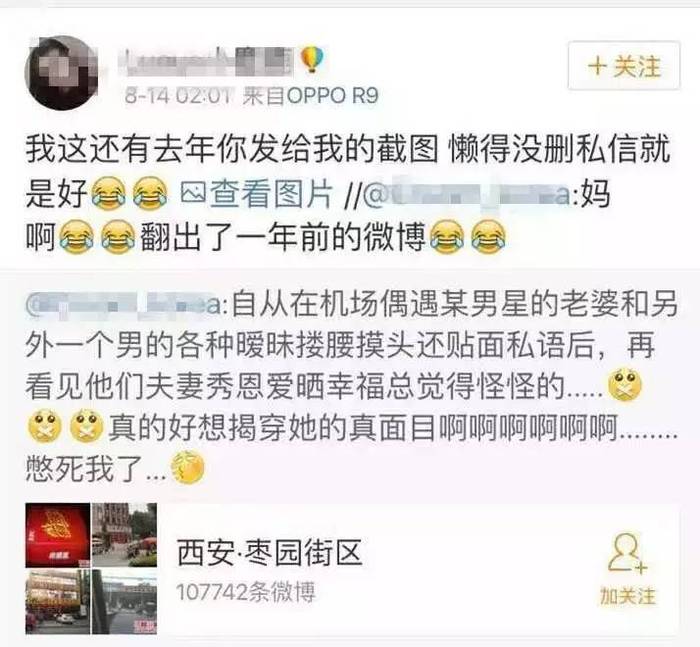Click the reposted author's blurred name
Screen dimensions: 700x647
[x=127, y=306]
